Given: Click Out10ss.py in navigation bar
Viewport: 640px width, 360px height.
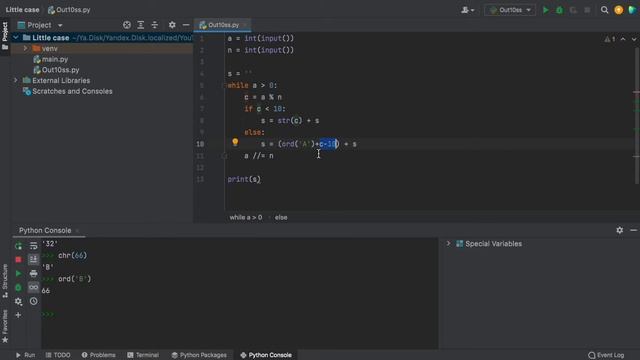Looking at the screenshot, I should click(x=69, y=10).
